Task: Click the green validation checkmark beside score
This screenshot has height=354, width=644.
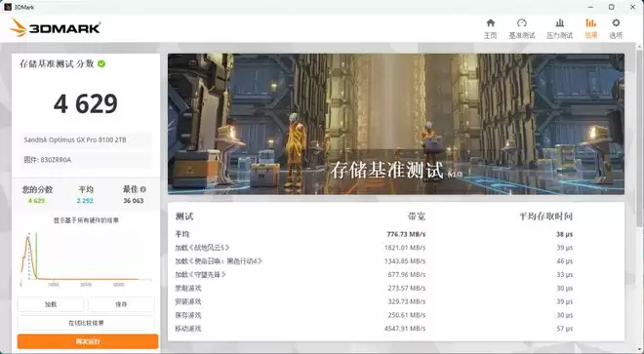Action: pyautogui.click(x=101, y=63)
